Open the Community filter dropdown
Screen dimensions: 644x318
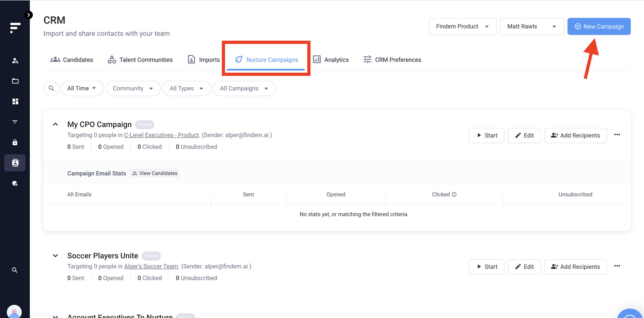(133, 88)
